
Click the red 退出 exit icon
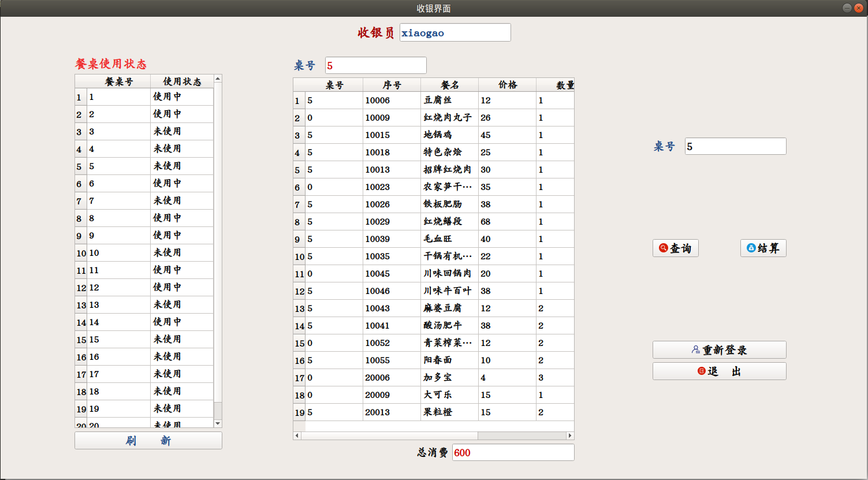(x=701, y=371)
